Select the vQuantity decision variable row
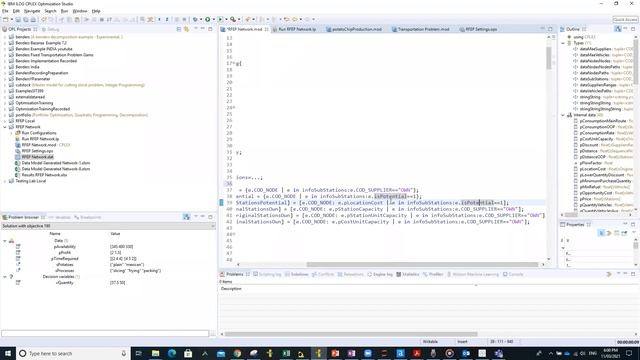This screenshot has width=640, height=360. [x=108, y=282]
